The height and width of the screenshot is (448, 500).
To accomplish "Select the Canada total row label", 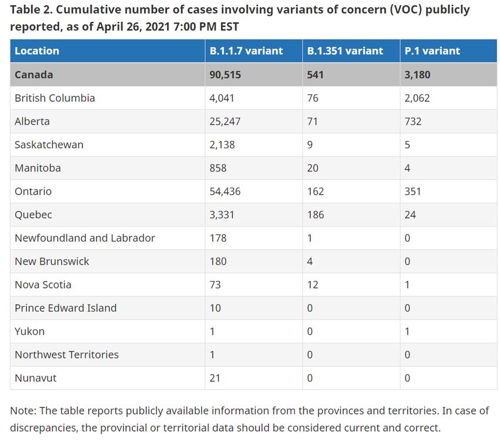I will (x=34, y=75).
